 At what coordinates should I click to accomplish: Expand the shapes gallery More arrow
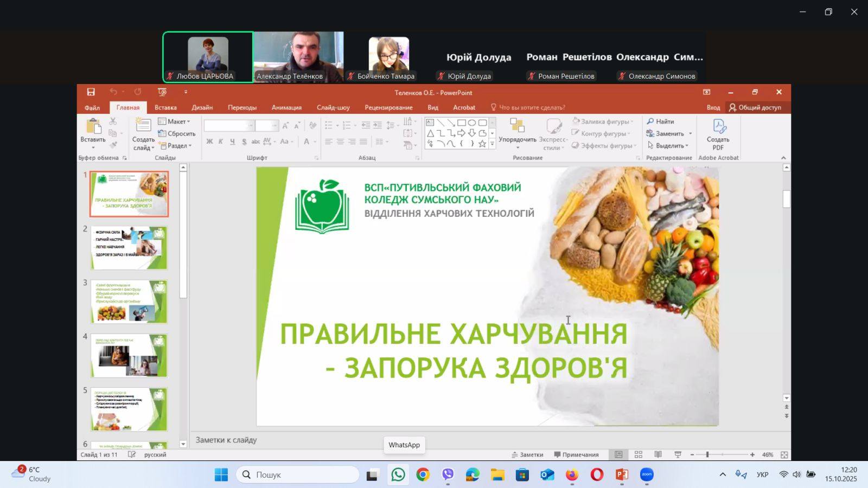click(x=493, y=144)
